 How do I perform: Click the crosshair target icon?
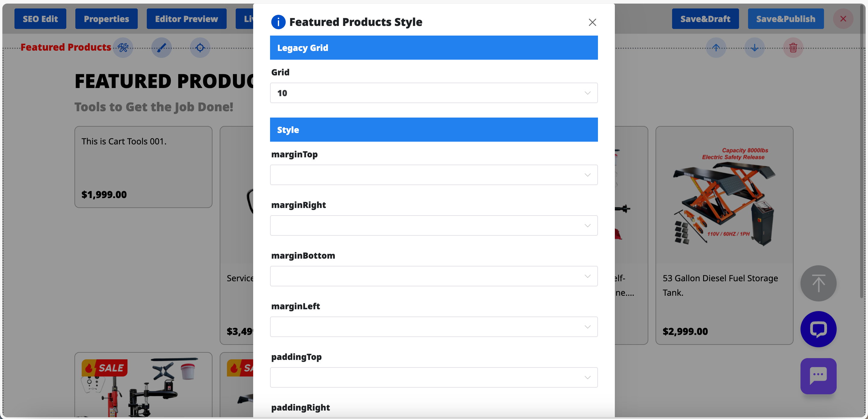click(200, 48)
